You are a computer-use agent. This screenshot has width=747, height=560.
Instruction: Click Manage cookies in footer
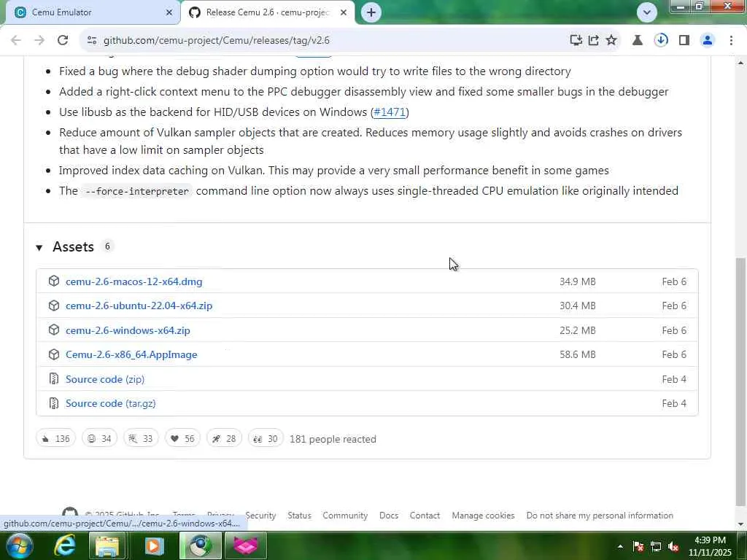tap(483, 516)
